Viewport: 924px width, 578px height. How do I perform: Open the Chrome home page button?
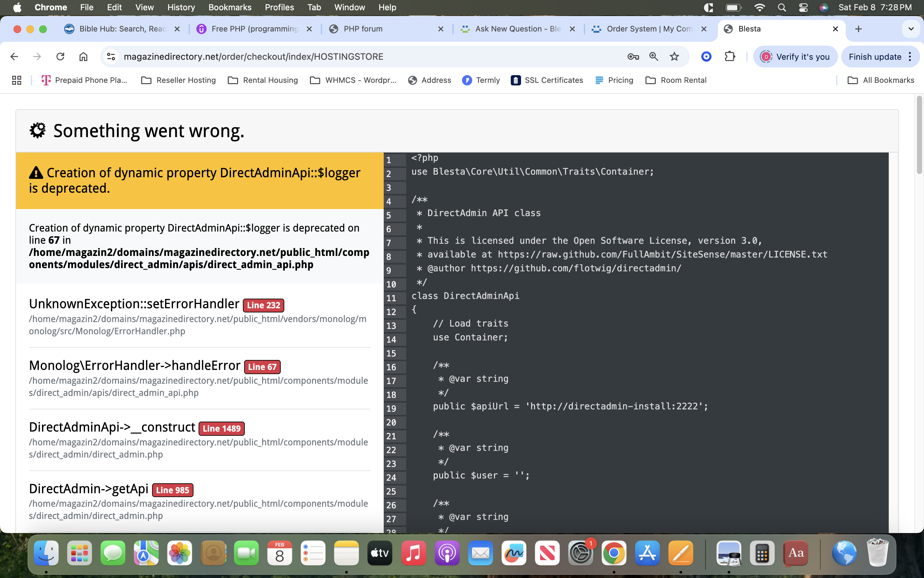click(83, 57)
